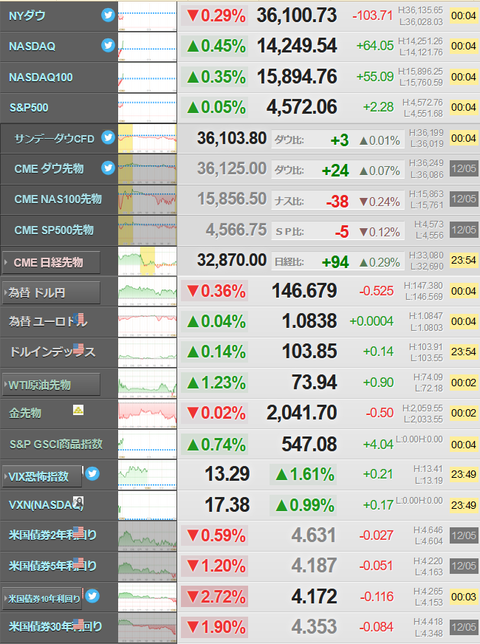Click the Twitter icon next to CME ダウ先物
The image size is (480, 644).
[x=108, y=168]
